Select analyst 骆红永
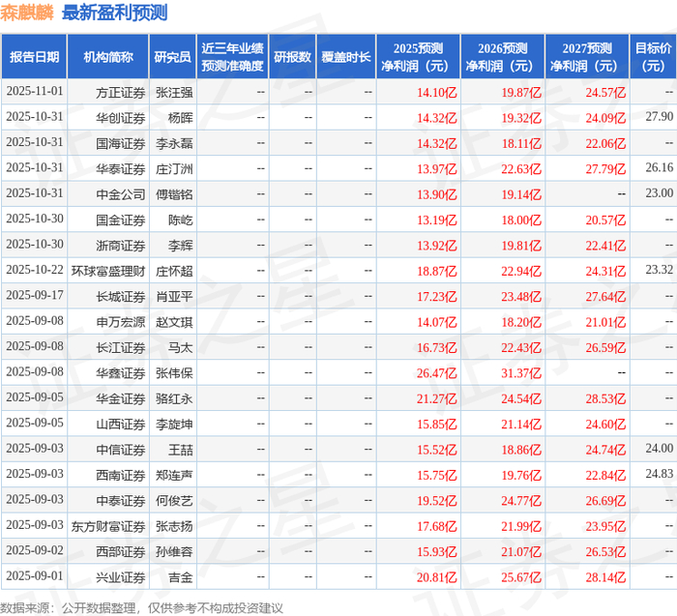The image size is (677, 616). pos(174,398)
